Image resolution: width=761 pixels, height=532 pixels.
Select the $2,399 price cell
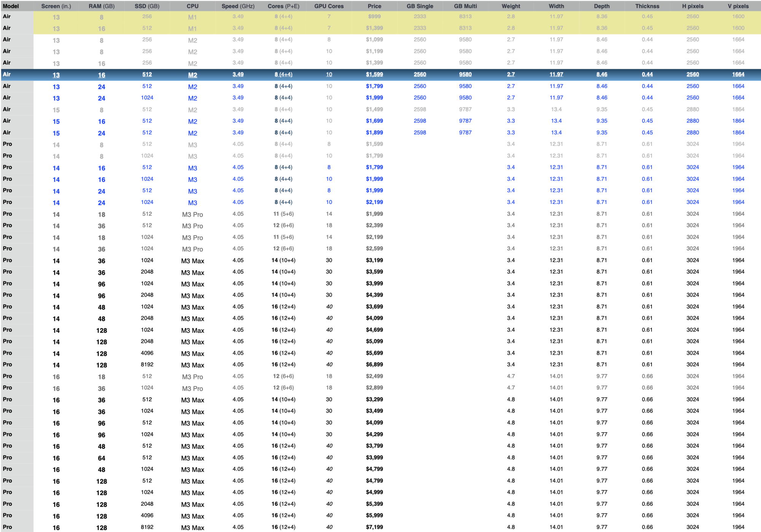coord(374,225)
